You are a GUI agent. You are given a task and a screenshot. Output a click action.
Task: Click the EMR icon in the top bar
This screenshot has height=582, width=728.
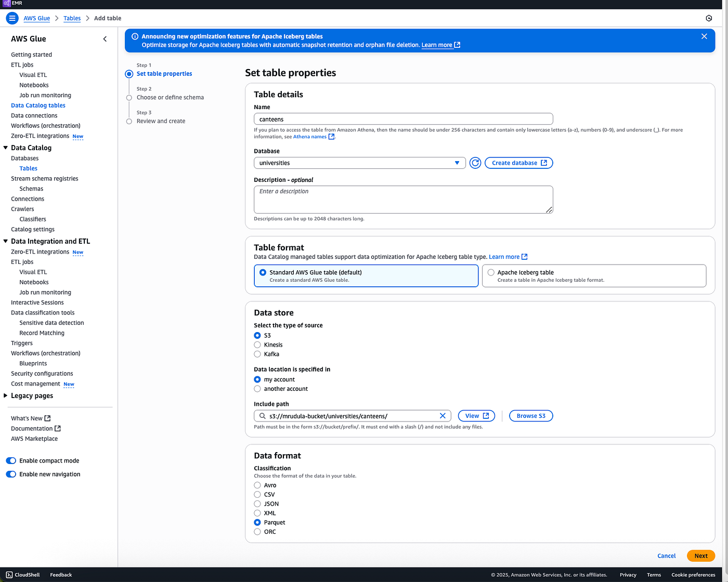pyautogui.click(x=6, y=3)
